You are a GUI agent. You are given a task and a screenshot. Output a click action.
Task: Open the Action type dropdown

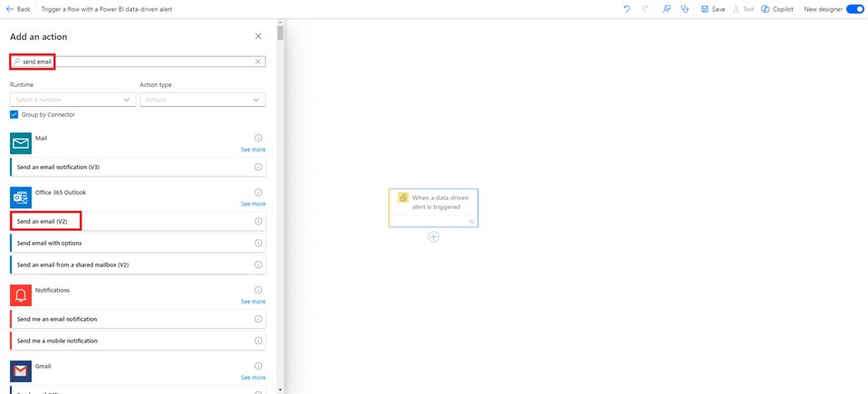(x=202, y=100)
